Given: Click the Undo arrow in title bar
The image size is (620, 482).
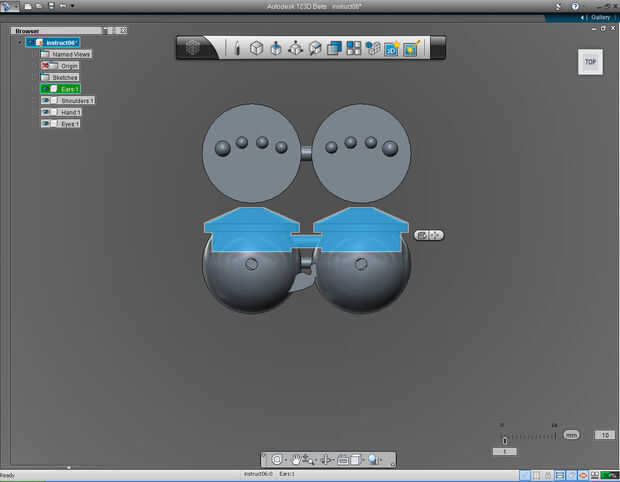Looking at the screenshot, I should point(63,6).
